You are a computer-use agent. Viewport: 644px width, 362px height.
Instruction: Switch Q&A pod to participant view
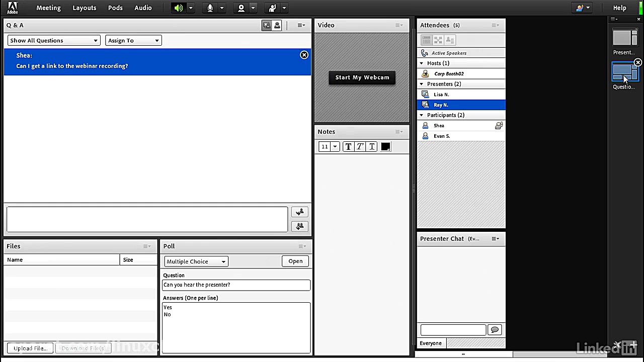click(x=277, y=25)
